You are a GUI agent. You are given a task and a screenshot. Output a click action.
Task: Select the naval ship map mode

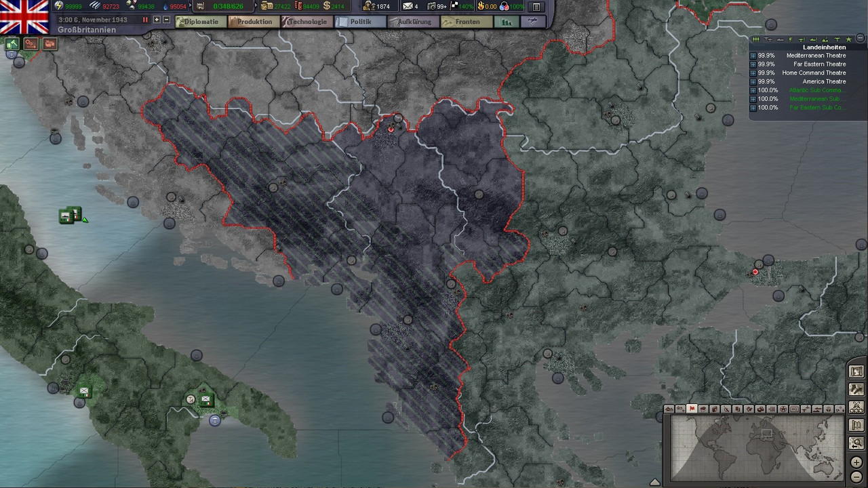pos(817,409)
